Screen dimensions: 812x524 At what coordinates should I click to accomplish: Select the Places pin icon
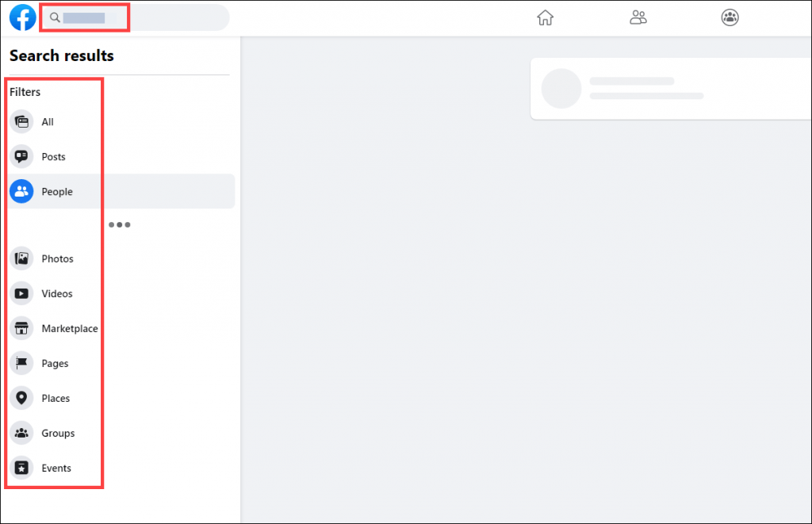pyautogui.click(x=21, y=398)
